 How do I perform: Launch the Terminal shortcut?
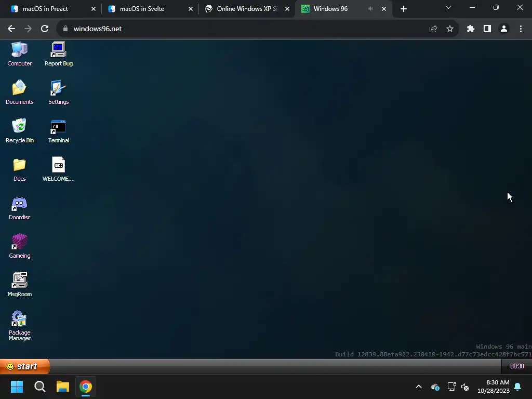pos(58,130)
